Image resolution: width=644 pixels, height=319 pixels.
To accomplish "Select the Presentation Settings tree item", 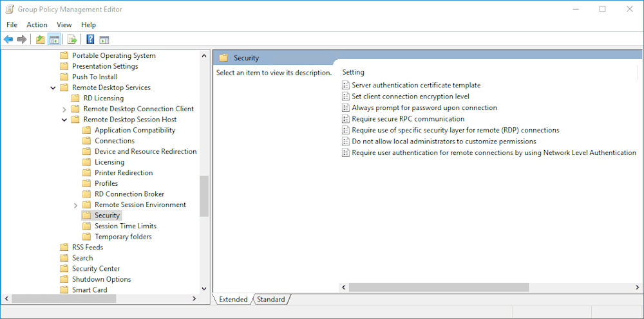I will (x=105, y=66).
